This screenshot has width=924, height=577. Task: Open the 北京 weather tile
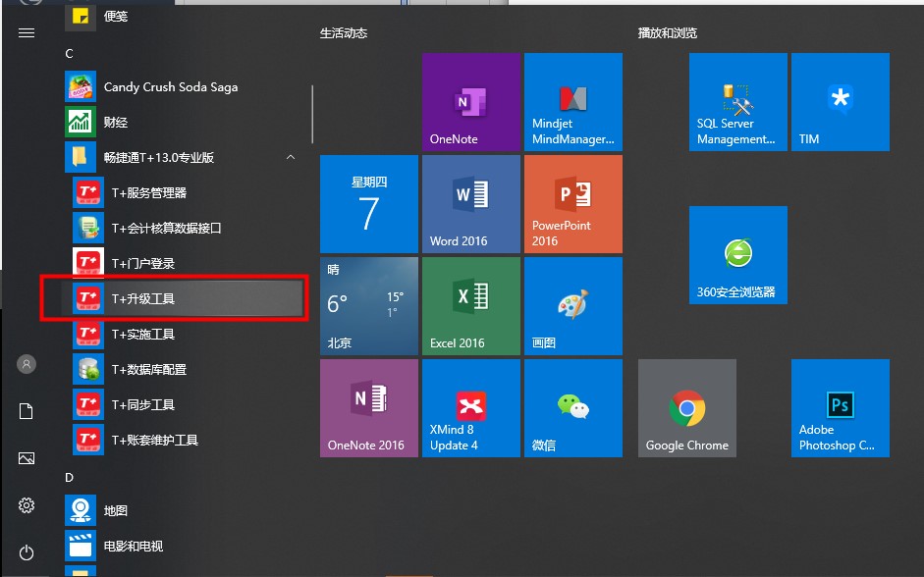(x=369, y=305)
